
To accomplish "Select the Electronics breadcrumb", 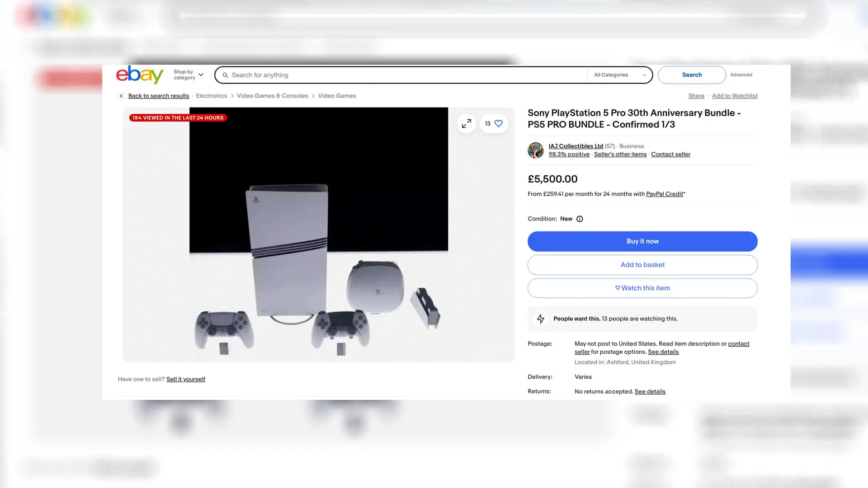I will tap(211, 96).
